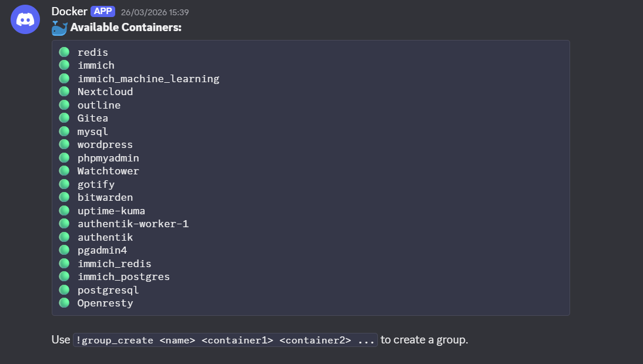Click the APP badge next to Docker

103,12
